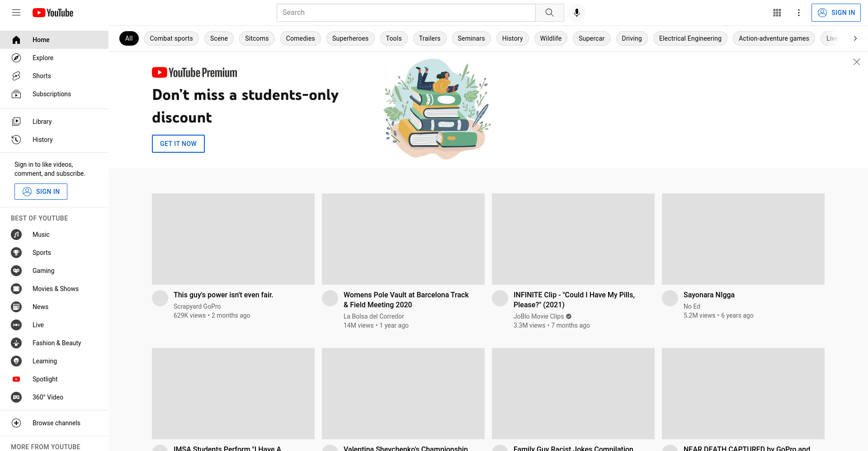Click the Explore compass icon
Image resolution: width=868 pixels, height=451 pixels.
pyautogui.click(x=16, y=58)
